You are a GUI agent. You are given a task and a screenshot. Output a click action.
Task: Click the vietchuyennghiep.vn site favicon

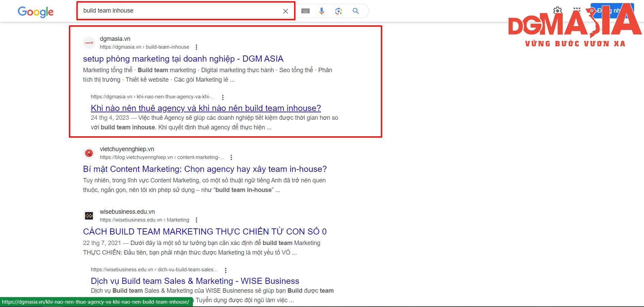point(89,153)
